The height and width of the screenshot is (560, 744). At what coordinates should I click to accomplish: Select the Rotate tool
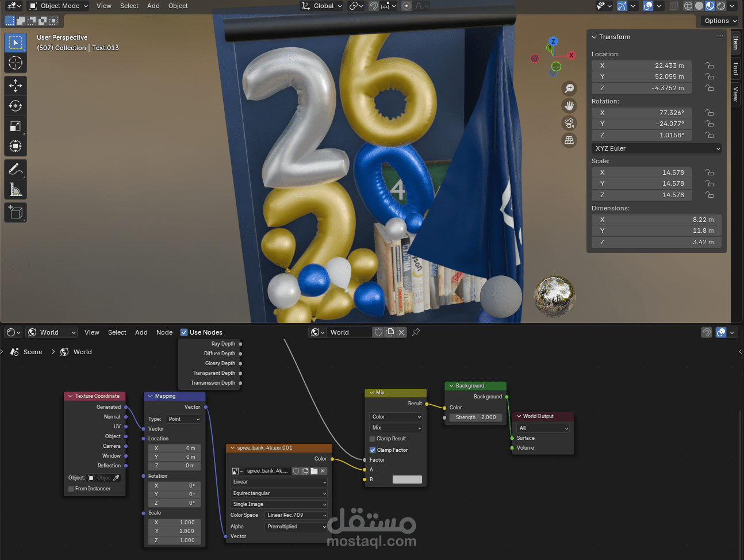[16, 106]
